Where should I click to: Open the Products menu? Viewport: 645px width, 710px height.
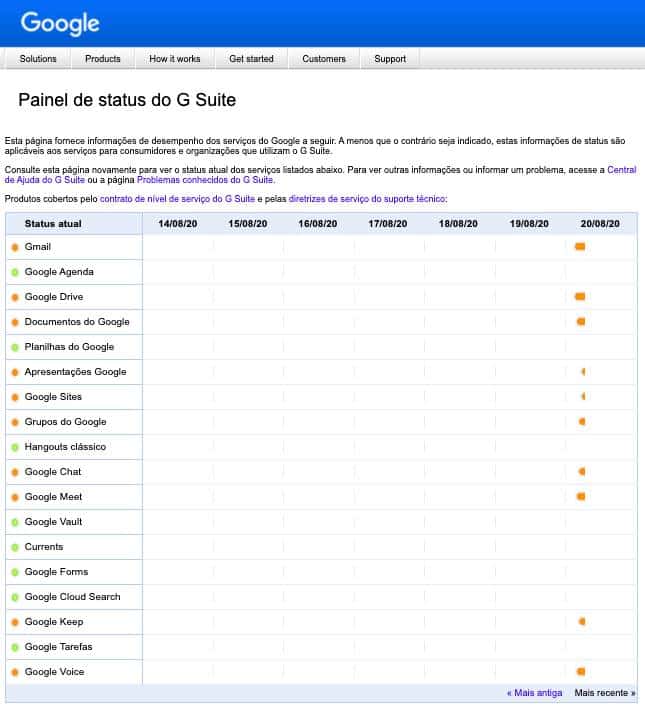tap(103, 59)
